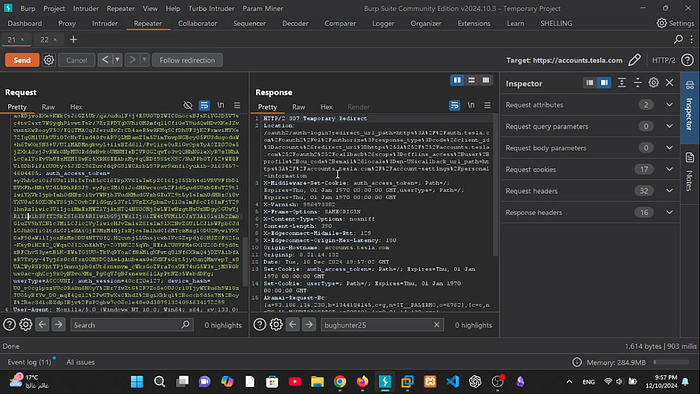This screenshot has width=700, height=394.
Task: Add a new Repeater tab
Action: click(x=73, y=40)
